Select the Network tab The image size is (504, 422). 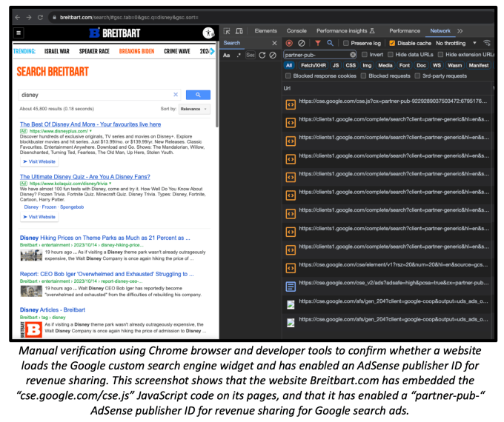point(440,31)
